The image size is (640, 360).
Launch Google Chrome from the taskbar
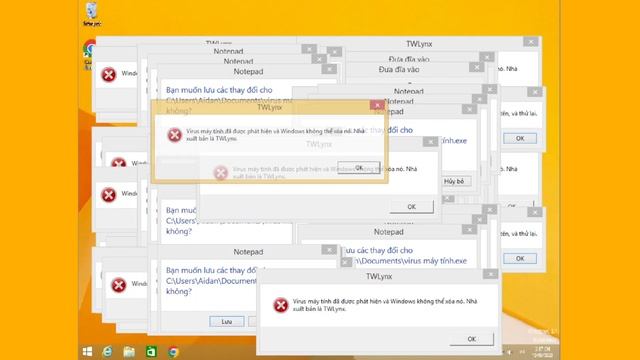point(173,352)
